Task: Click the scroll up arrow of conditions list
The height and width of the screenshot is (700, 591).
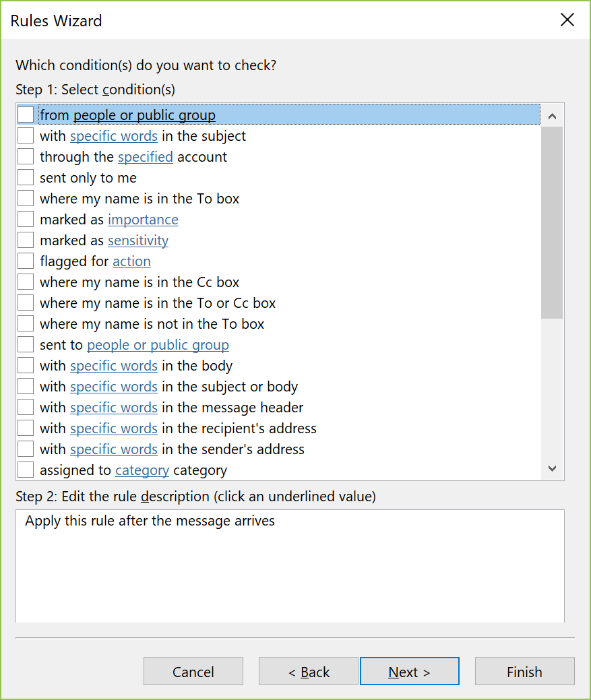Action: pos(552,116)
